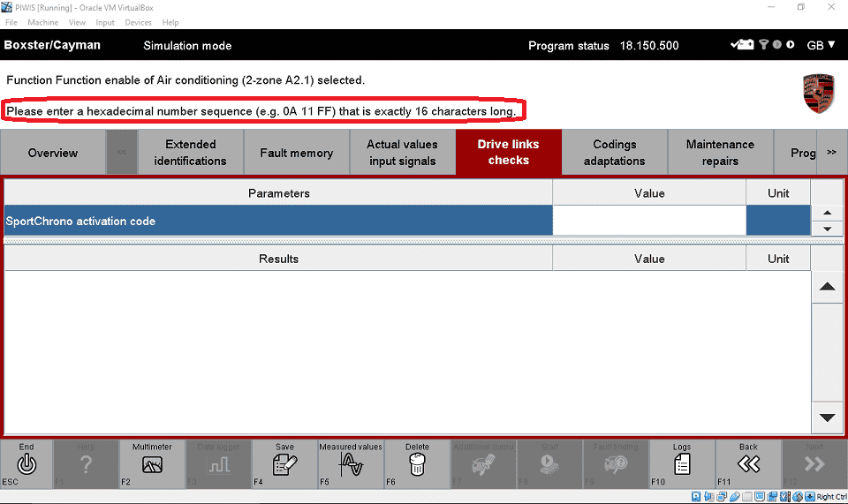Click the Delete trash icon
848x504 pixels.
pos(417,464)
